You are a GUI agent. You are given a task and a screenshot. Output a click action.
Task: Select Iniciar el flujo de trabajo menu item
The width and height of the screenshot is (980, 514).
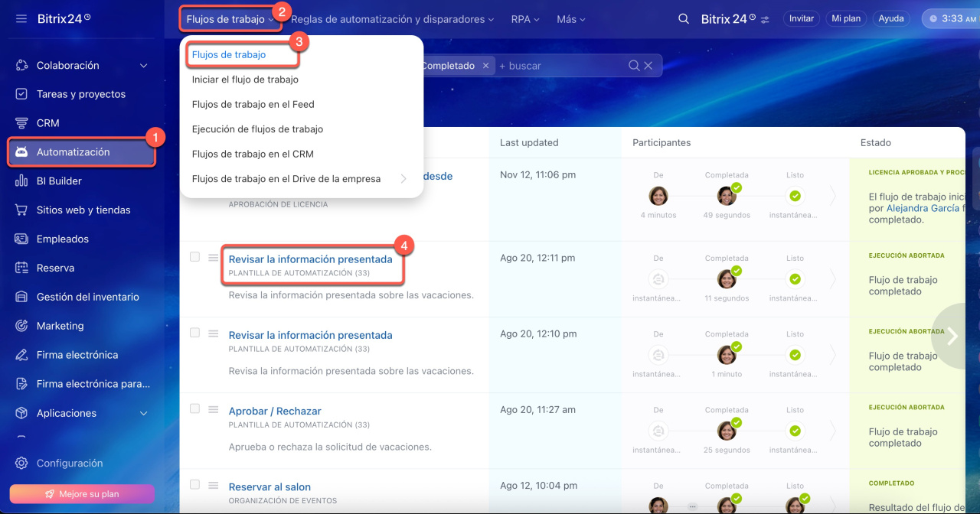click(x=245, y=80)
